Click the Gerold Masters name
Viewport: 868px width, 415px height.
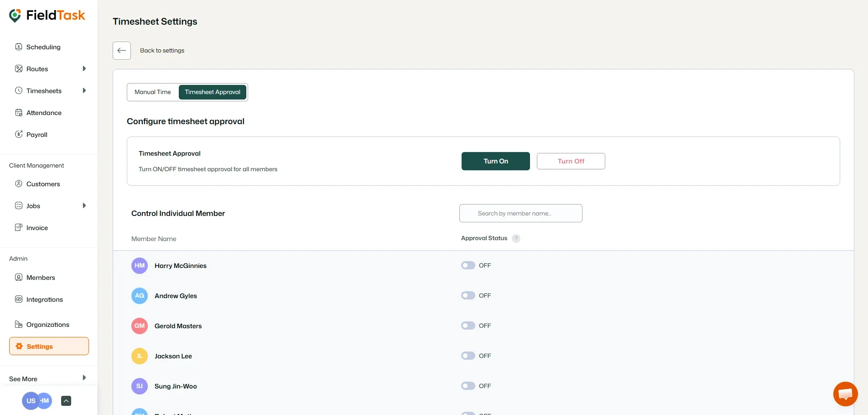tap(178, 326)
